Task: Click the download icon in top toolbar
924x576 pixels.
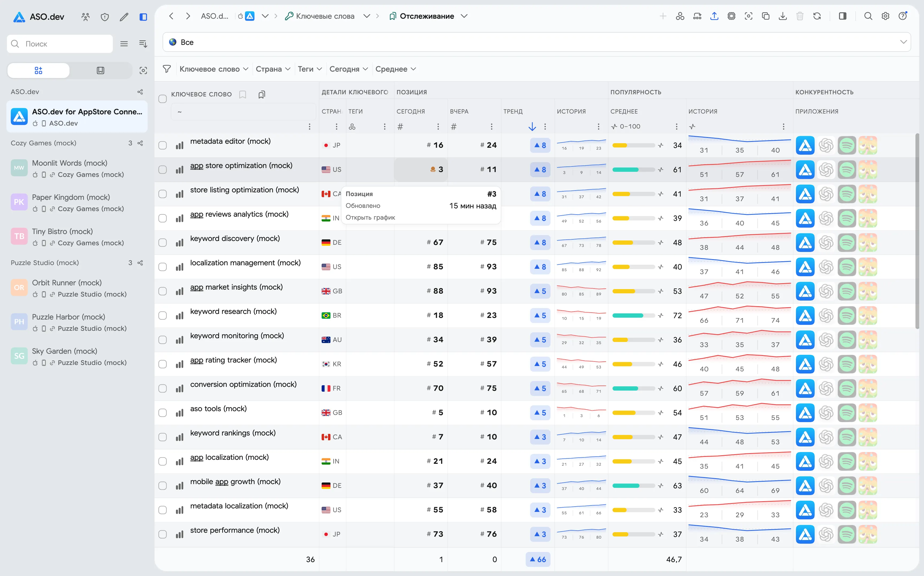Action: coord(783,16)
